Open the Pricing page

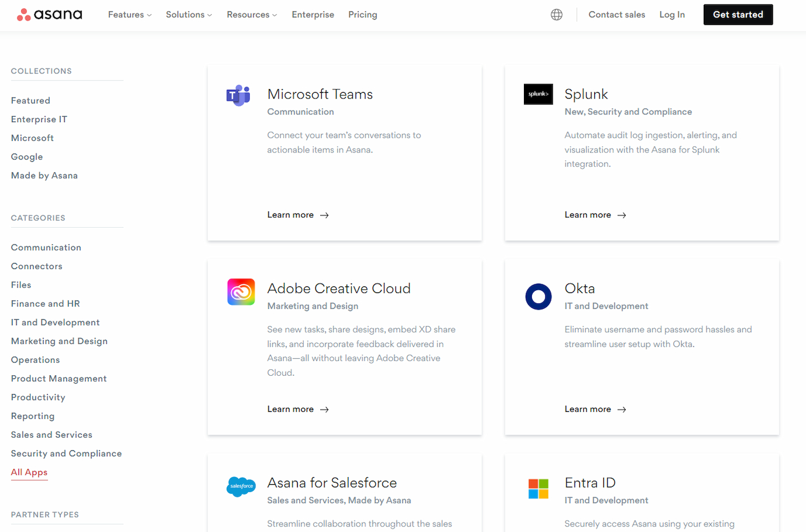363,15
